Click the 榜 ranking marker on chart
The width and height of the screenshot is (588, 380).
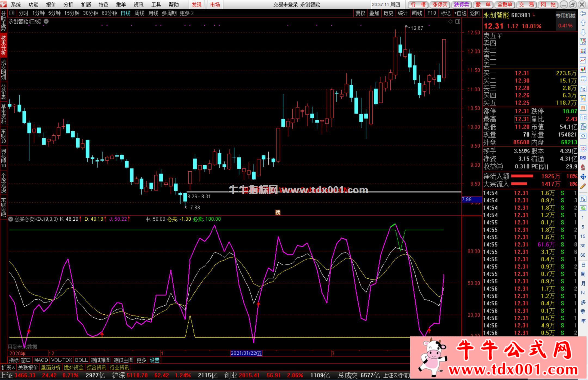coord(278,212)
